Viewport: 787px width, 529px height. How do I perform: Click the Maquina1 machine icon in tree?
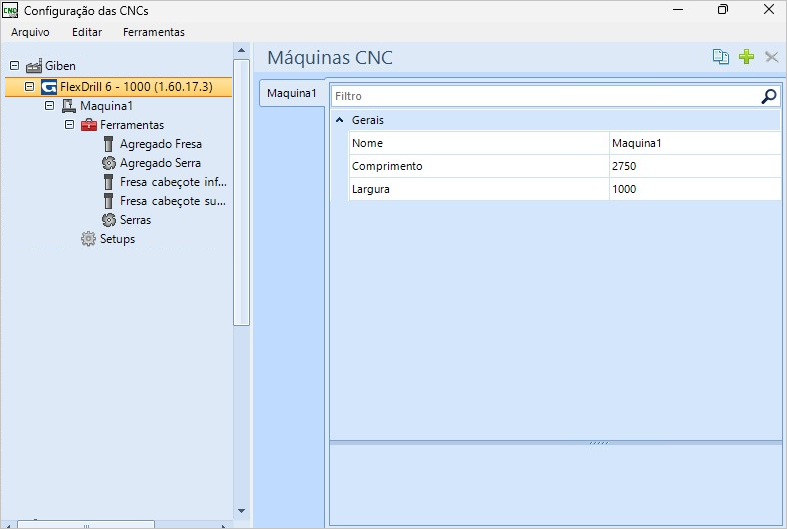68,106
